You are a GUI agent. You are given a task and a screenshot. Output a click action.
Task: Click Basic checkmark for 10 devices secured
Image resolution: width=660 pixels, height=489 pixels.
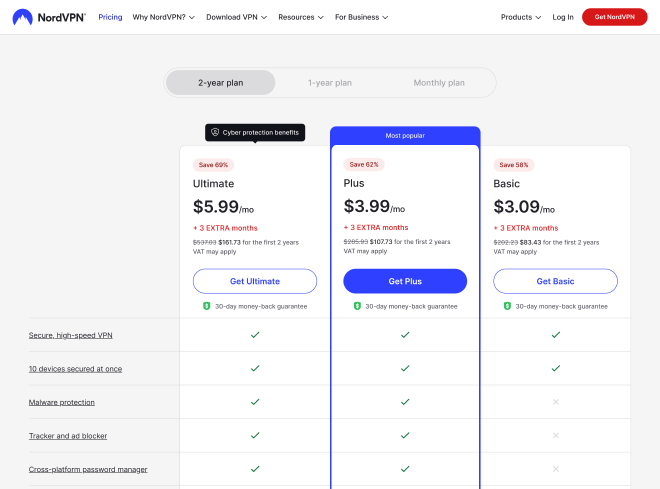[556, 368]
